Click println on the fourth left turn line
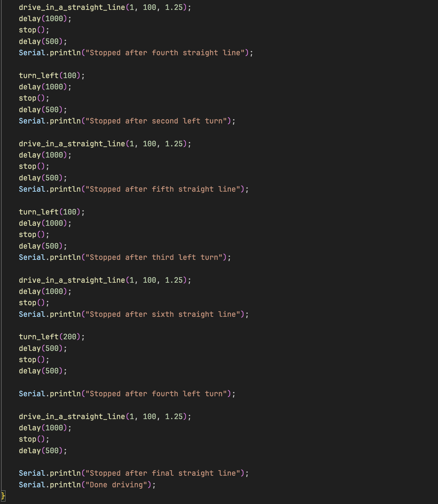The height and width of the screenshot is (504, 438). coord(65,394)
